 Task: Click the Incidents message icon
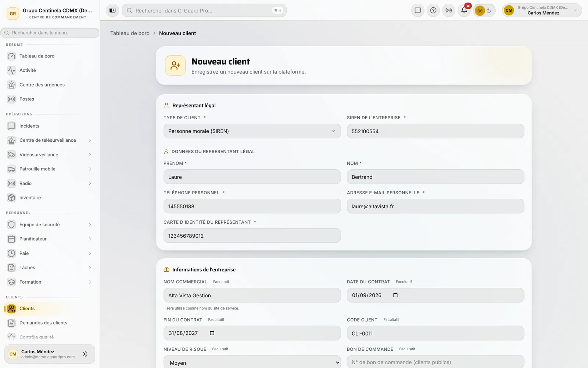[11, 126]
